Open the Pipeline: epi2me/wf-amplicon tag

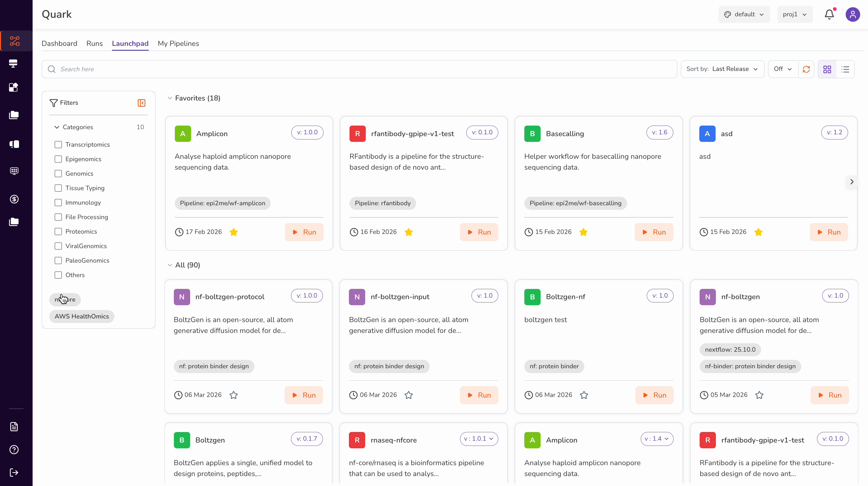(222, 203)
